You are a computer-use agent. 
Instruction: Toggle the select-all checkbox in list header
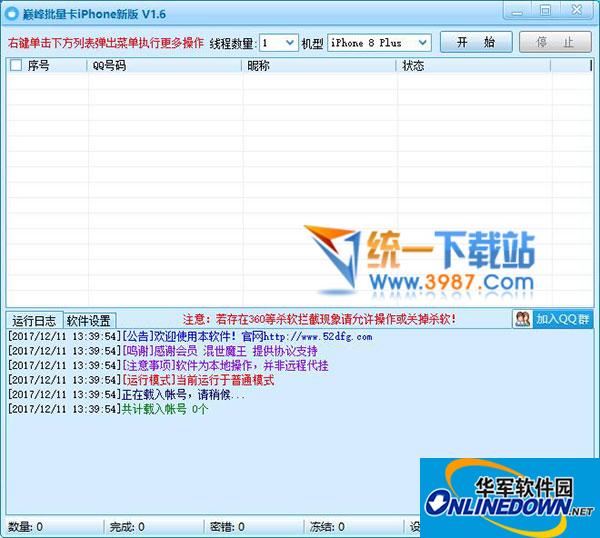point(15,66)
